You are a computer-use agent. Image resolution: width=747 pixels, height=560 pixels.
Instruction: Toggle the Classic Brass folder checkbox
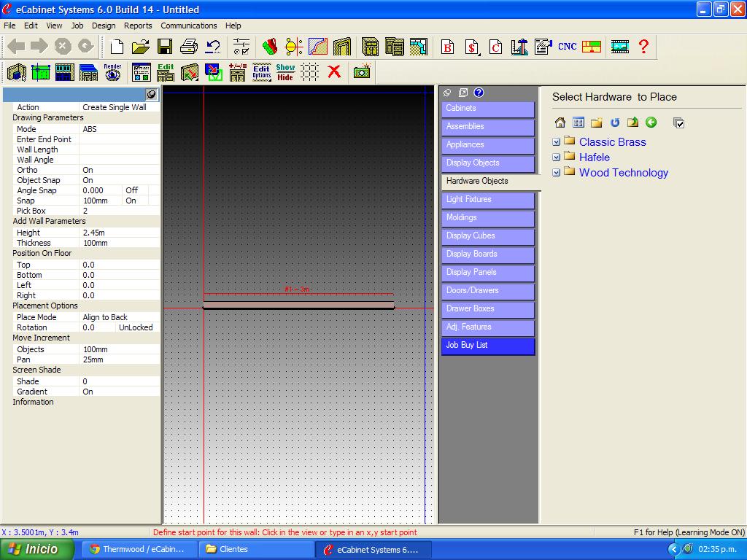(x=557, y=142)
